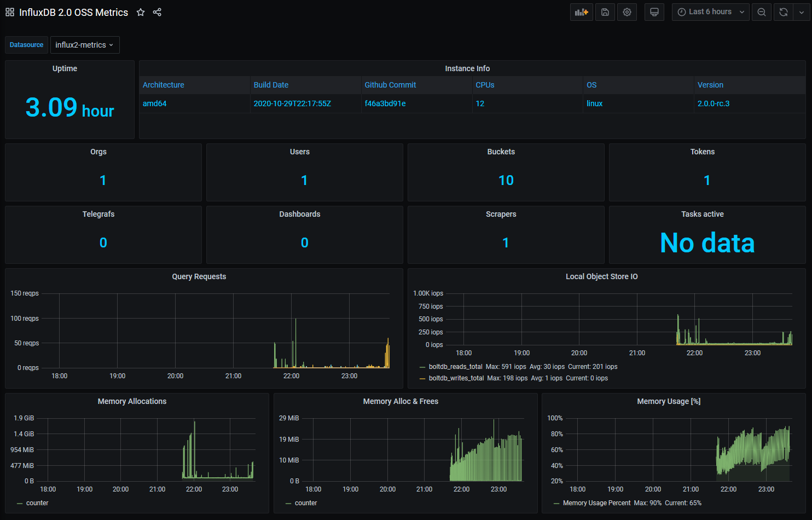Click the f46a3bd91e Github commit link
This screenshot has width=812, height=520.
(x=385, y=103)
